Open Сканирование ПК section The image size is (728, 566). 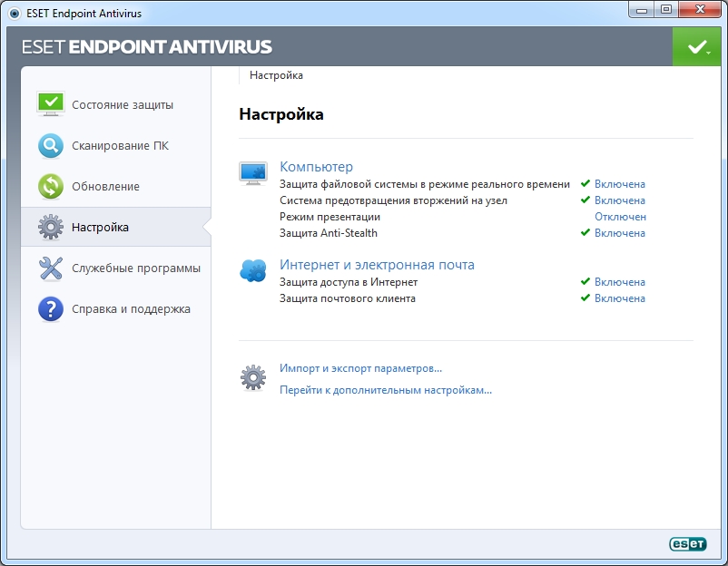[x=120, y=146]
